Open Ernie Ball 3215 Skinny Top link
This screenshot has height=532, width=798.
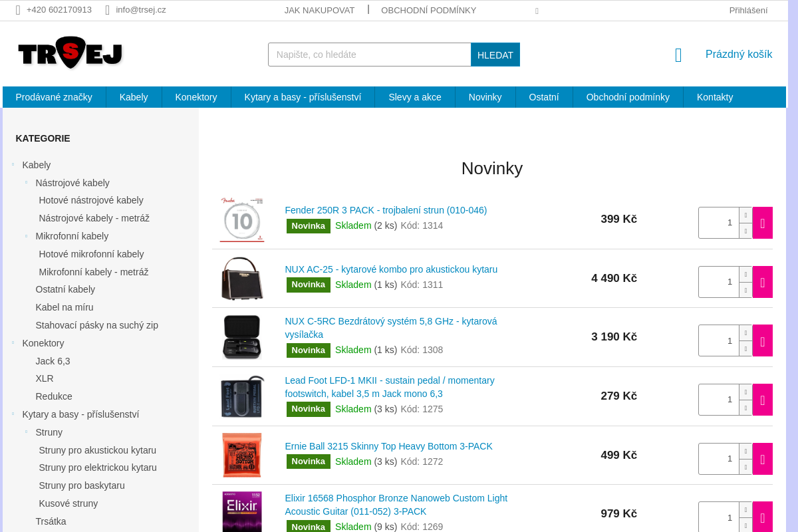(388, 446)
